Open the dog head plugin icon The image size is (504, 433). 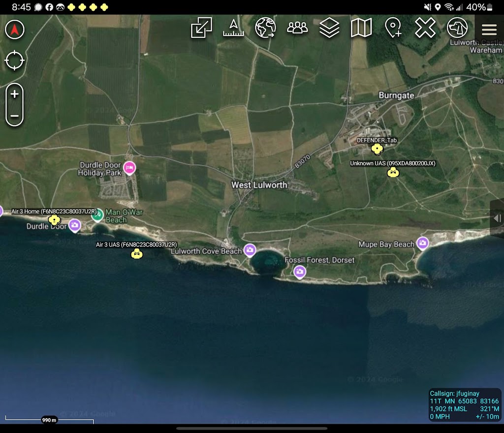click(x=457, y=28)
